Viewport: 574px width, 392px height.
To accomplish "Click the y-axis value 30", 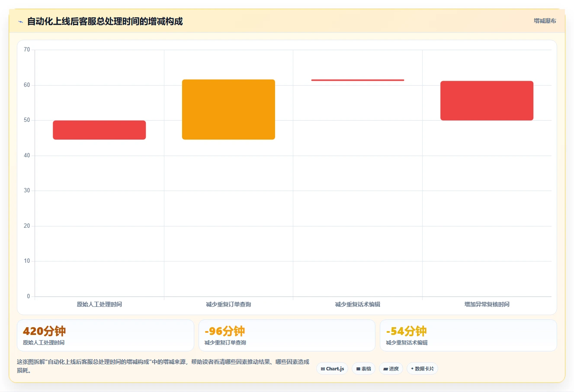I will point(27,191).
